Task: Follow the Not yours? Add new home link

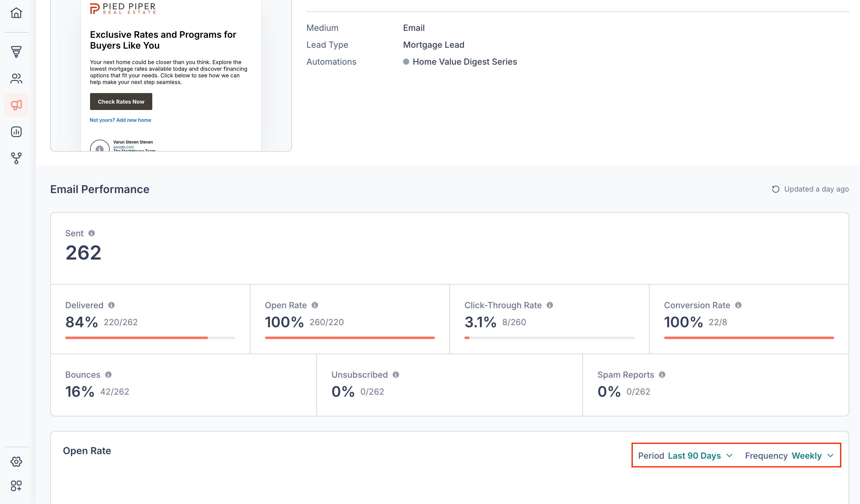Action: coord(121,120)
